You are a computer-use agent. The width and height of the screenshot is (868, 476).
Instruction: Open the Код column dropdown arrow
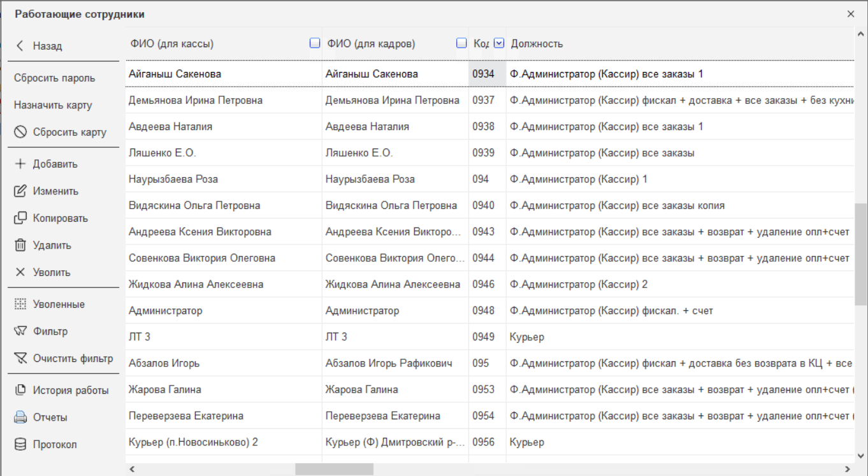pos(499,43)
